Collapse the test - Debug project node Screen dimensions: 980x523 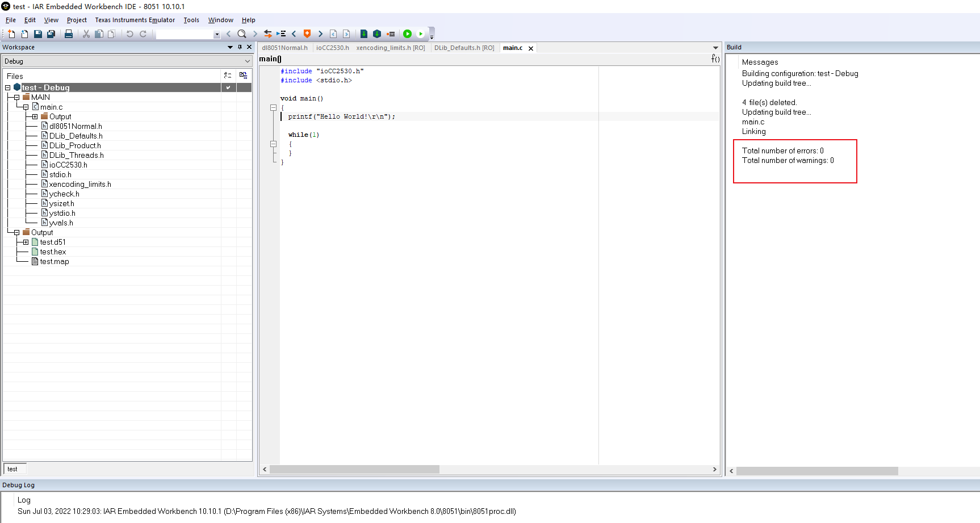8,87
